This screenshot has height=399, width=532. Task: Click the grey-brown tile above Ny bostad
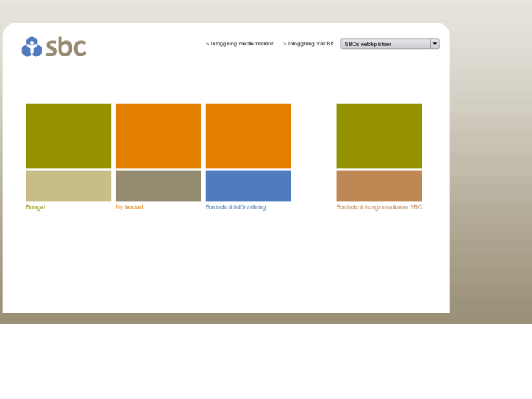159,186
